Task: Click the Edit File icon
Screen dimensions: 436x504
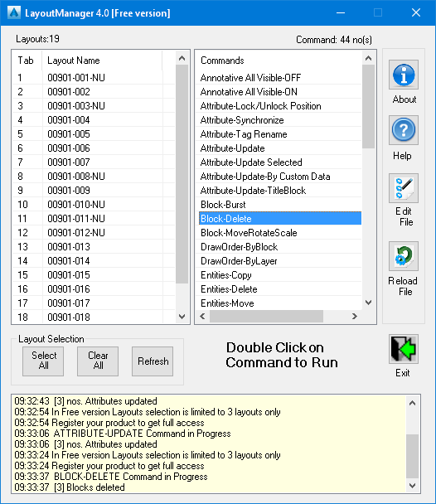Action: 403,188
